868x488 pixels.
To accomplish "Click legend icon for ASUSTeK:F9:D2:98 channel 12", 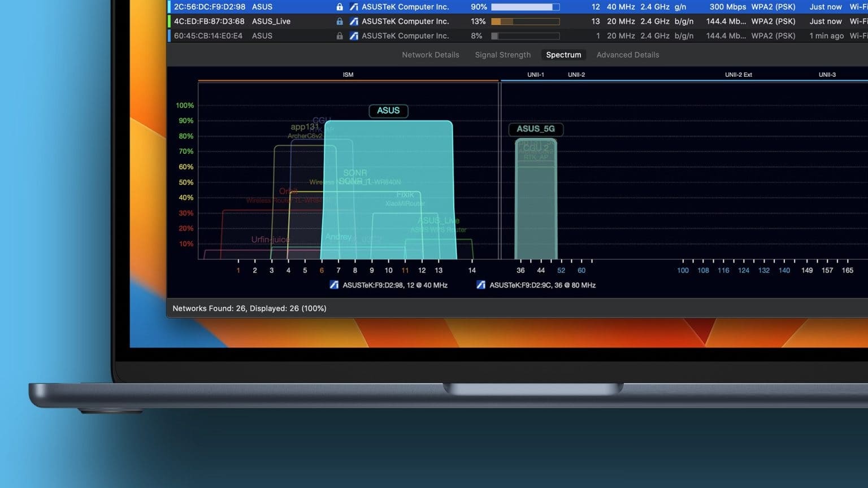I will 334,285.
